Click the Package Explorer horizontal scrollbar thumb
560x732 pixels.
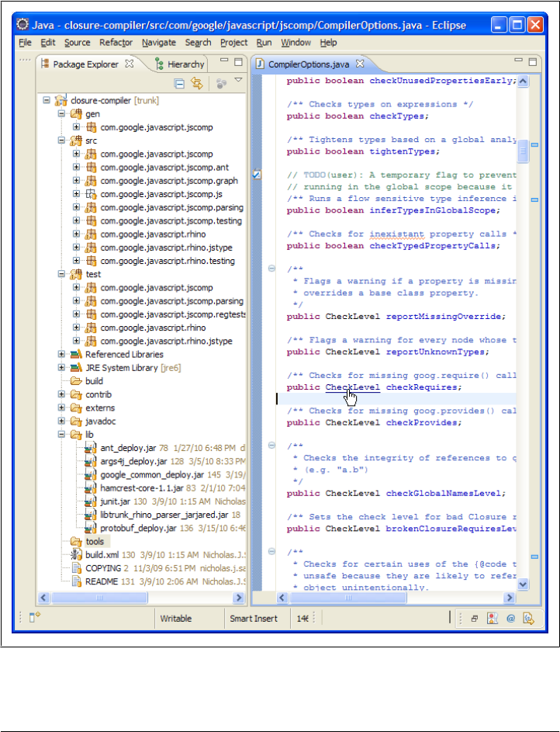[x=99, y=598]
